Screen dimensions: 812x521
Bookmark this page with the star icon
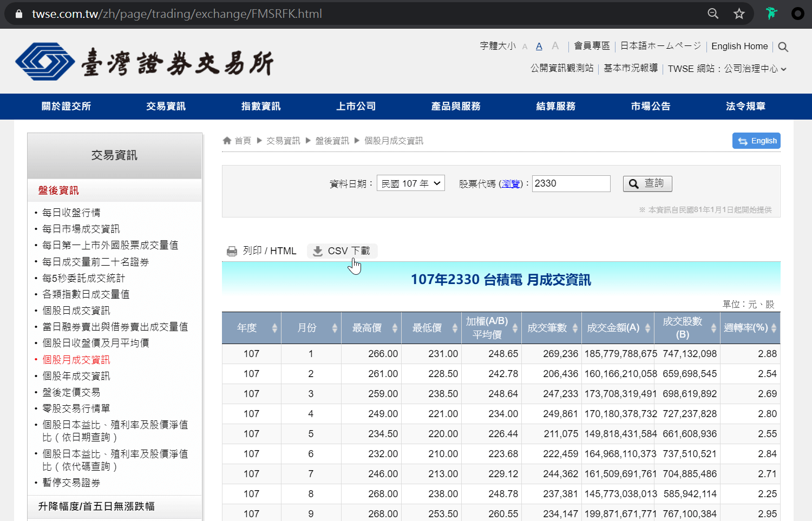point(739,14)
